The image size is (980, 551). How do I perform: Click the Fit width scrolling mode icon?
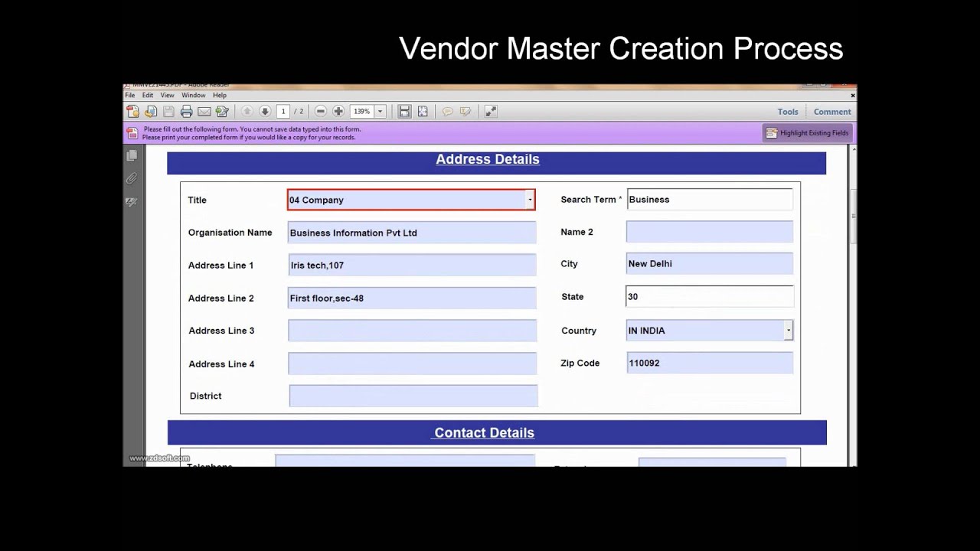click(x=404, y=112)
